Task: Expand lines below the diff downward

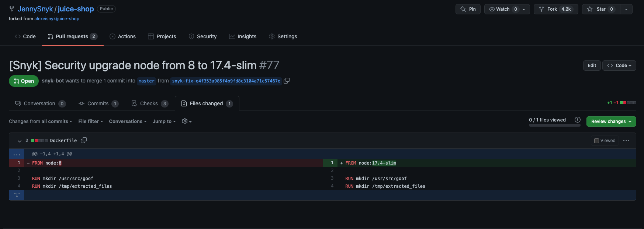Action: click(x=17, y=195)
